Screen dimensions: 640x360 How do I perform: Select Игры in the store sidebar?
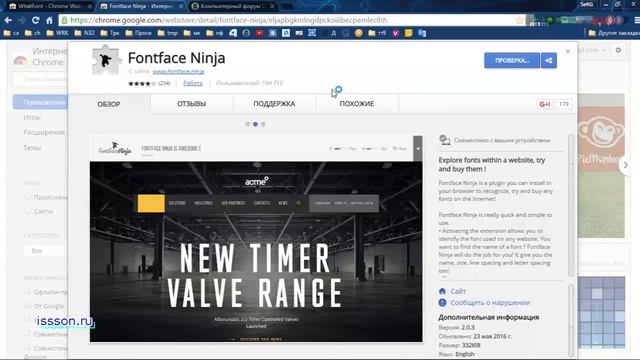point(32,118)
